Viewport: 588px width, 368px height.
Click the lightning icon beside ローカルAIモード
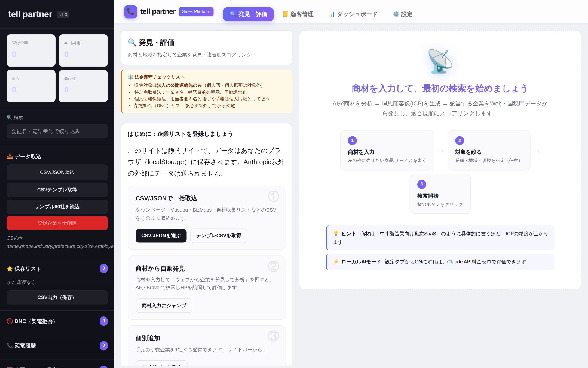(x=336, y=262)
